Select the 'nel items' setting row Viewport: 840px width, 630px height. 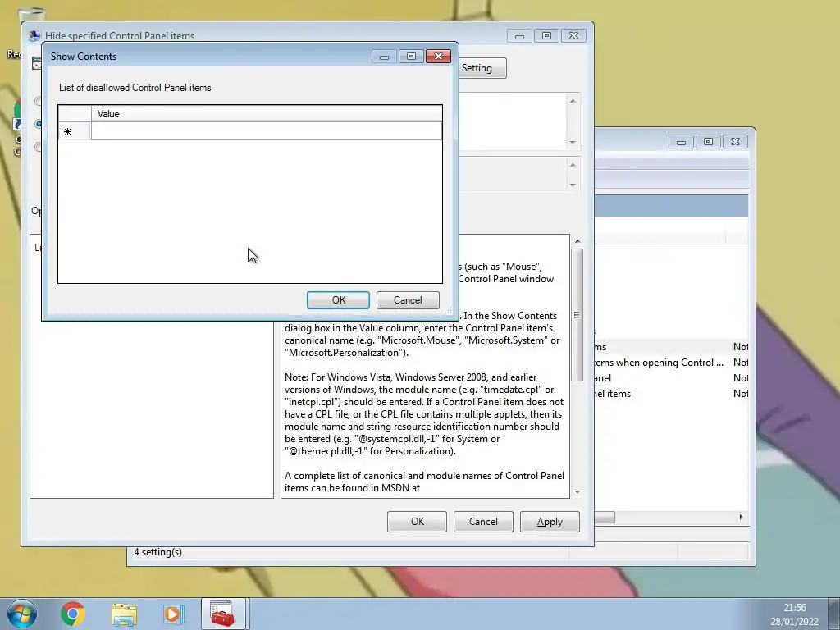671,393
